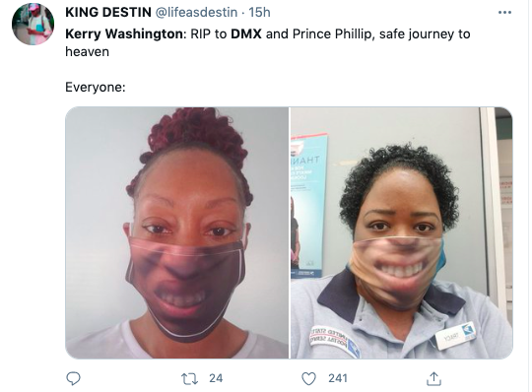This screenshot has height=392, width=532.
Task: Open the three-dot more options menu
Action: point(504,13)
